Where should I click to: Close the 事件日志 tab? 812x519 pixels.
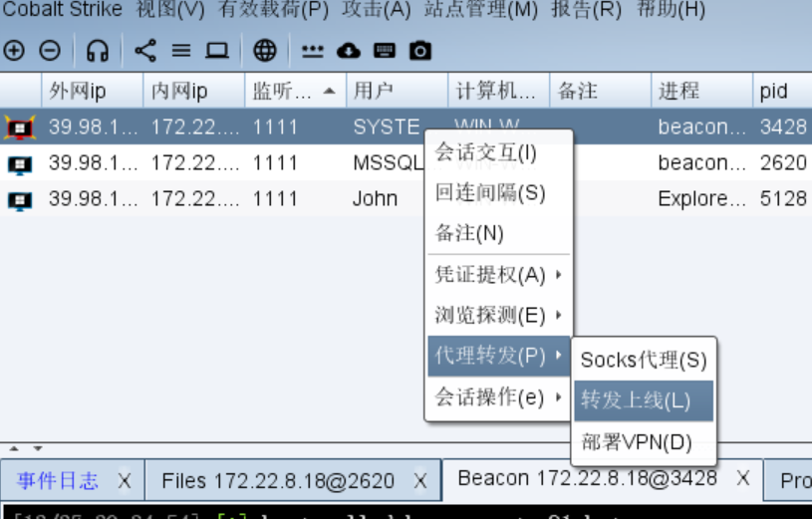point(125,481)
